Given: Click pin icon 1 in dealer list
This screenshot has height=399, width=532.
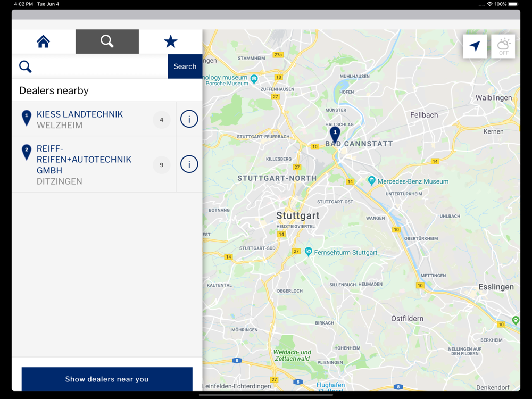Looking at the screenshot, I should coord(27,118).
